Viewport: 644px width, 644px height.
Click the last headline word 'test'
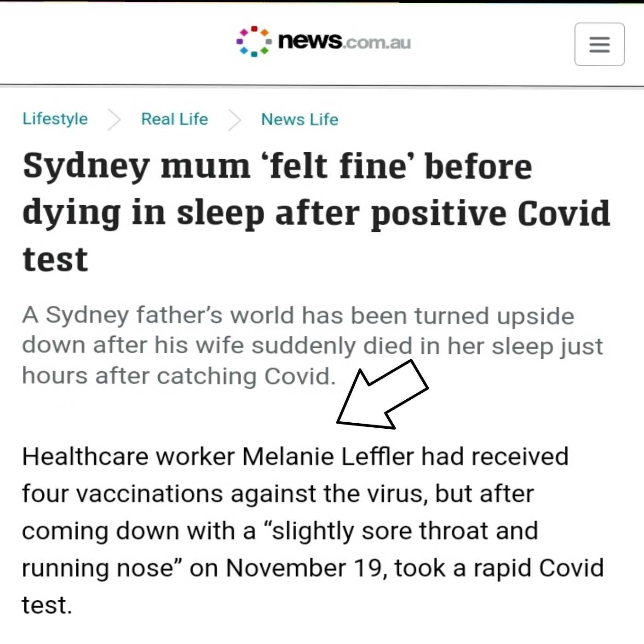(x=55, y=260)
